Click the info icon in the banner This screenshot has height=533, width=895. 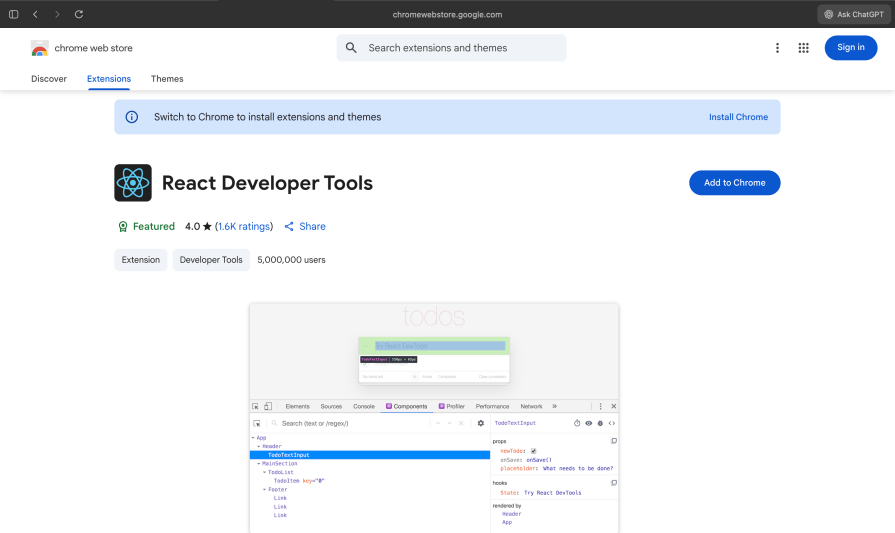tap(132, 117)
